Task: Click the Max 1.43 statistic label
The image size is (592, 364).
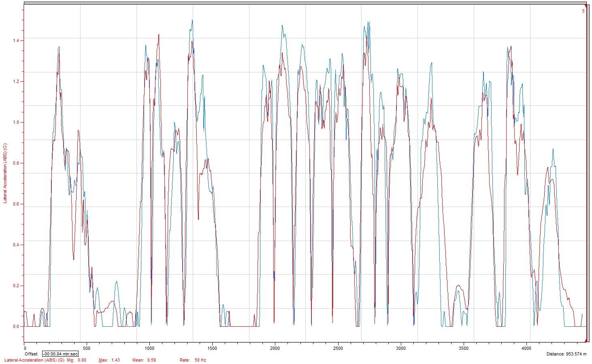Action: tap(109, 360)
